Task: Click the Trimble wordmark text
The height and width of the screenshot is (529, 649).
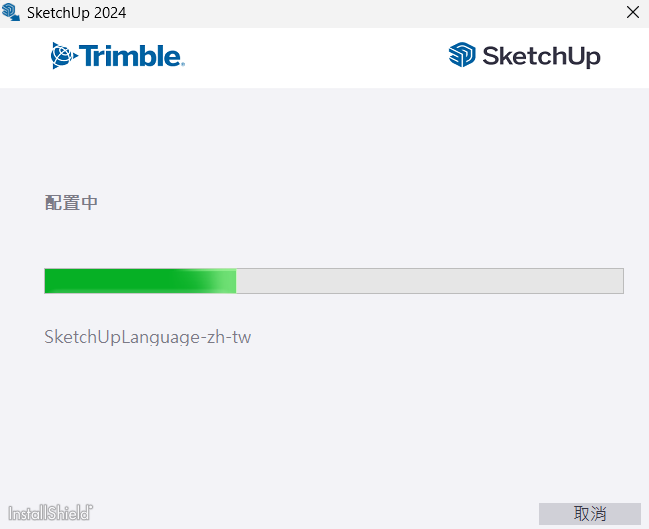Action: click(x=131, y=56)
